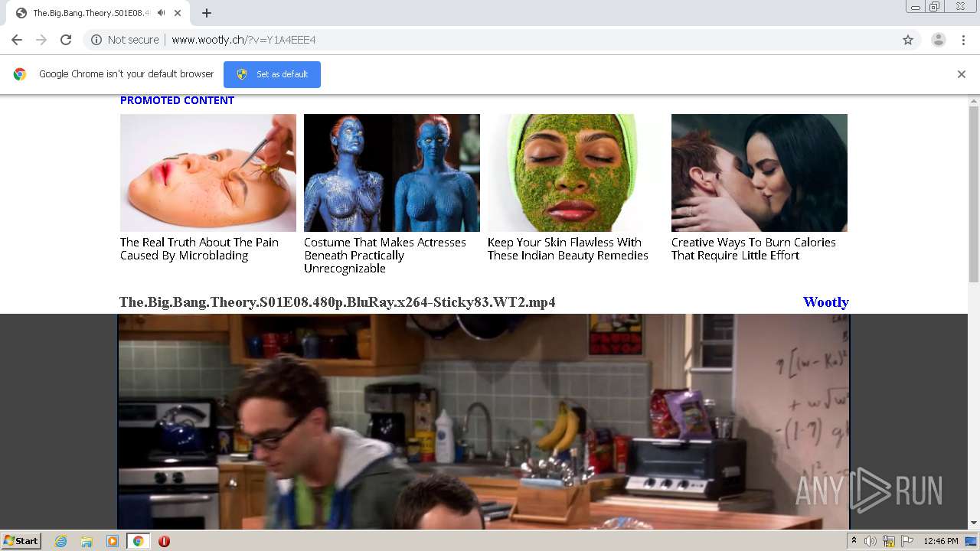Click the Wootly site link
This screenshot has height=551, width=980.
(x=825, y=302)
